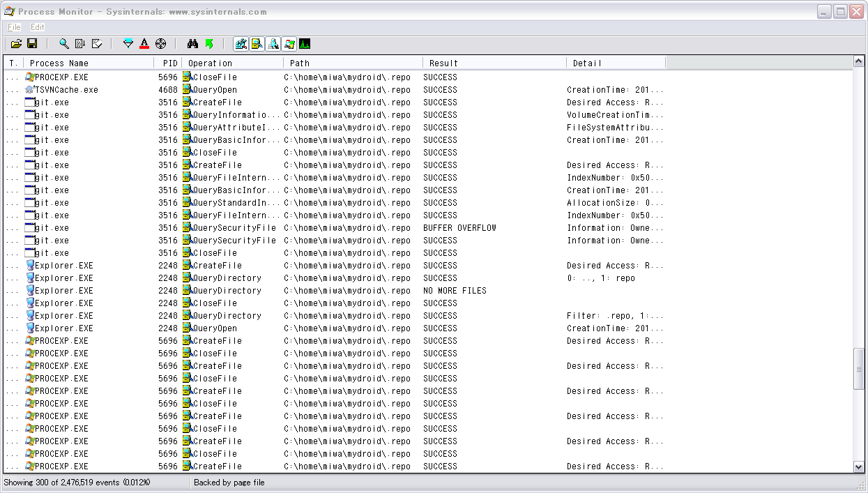868x493 pixels.
Task: Select the BUFFER OVERFLOW result
Action: coord(459,228)
